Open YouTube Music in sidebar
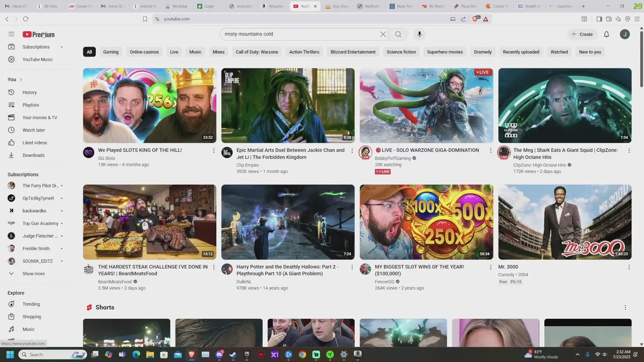644x362 pixels. pos(35,59)
